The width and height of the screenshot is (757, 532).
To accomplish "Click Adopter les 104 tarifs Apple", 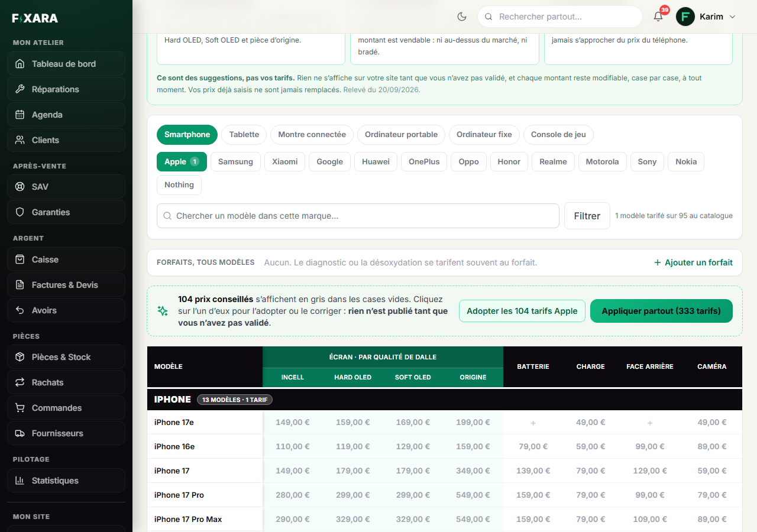I will click(522, 311).
